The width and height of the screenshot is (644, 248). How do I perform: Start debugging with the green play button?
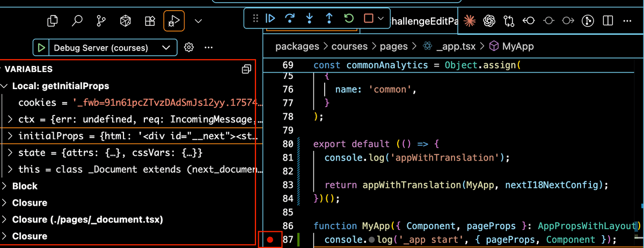[x=41, y=48]
